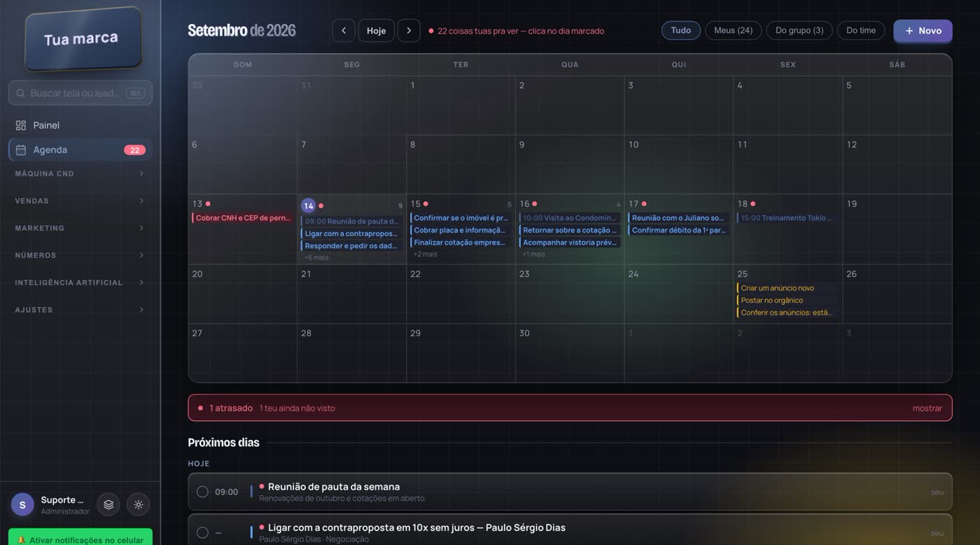Click the S user avatar
Image resolution: width=980 pixels, height=545 pixels.
pyautogui.click(x=22, y=504)
